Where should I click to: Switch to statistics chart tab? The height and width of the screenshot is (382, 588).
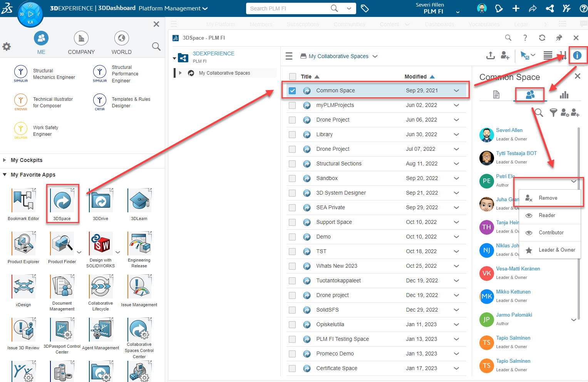click(564, 95)
